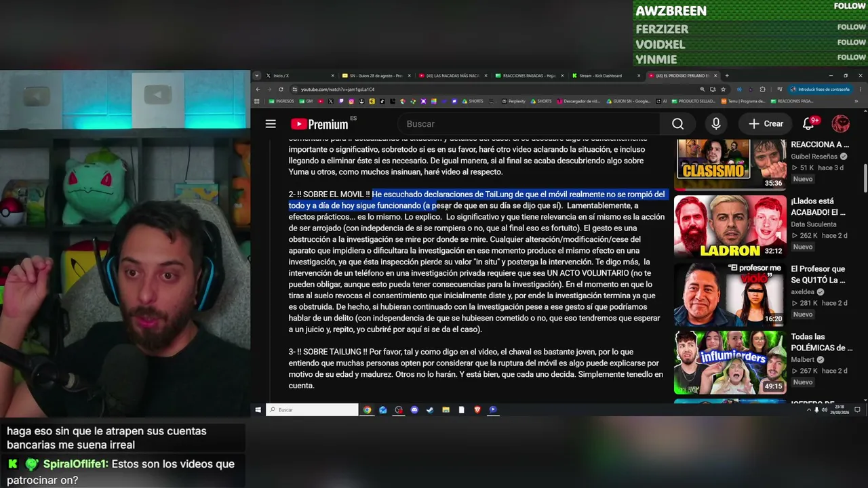868x488 pixels.
Task: Focus the Chrome address bar URL
Action: [x=494, y=89]
